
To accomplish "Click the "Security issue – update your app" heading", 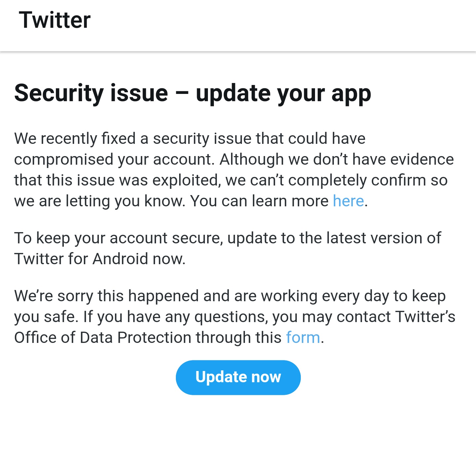I will click(192, 93).
